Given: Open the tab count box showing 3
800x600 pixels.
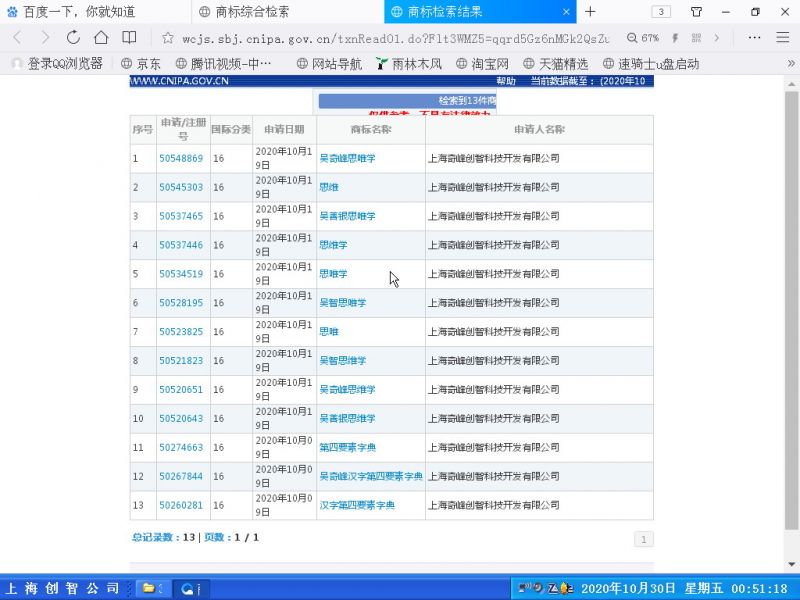Looking at the screenshot, I should pos(661,12).
